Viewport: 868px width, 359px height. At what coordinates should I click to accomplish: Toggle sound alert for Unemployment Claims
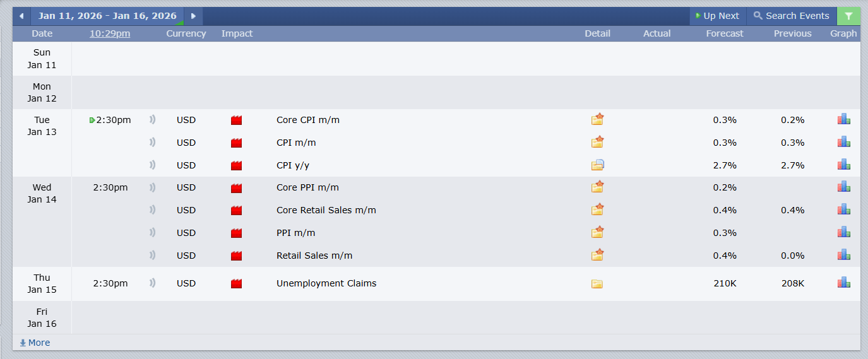[x=152, y=283]
